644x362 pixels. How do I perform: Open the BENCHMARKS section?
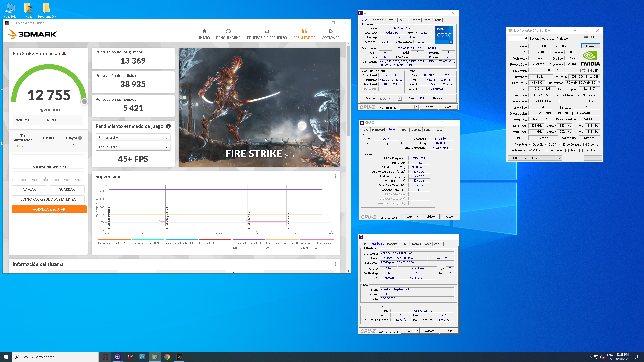228,34
